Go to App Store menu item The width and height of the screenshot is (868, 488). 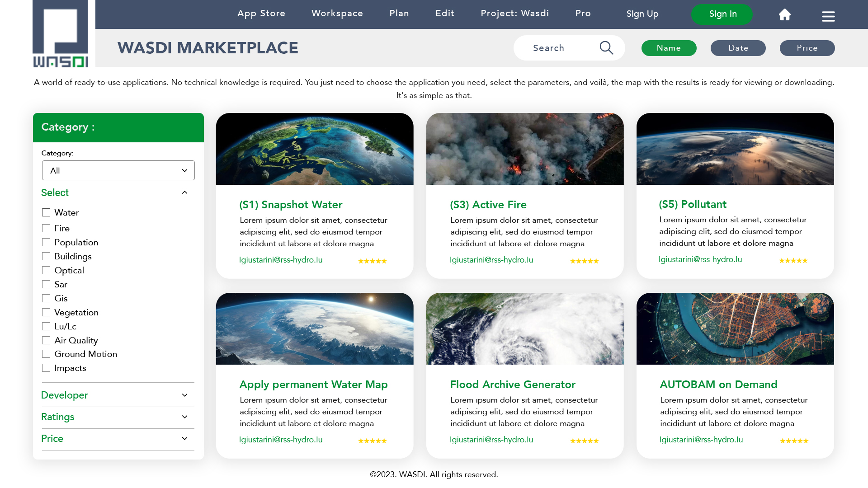coord(261,14)
